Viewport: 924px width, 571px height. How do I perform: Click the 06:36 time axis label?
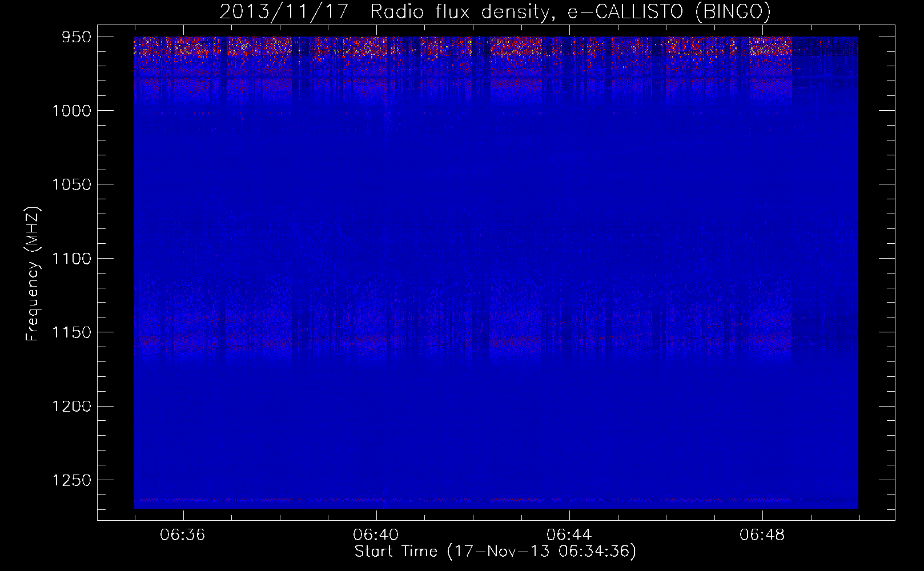coord(183,535)
